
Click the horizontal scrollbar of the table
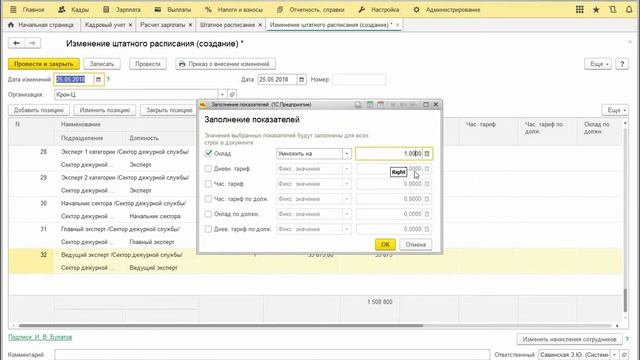[x=221, y=326]
